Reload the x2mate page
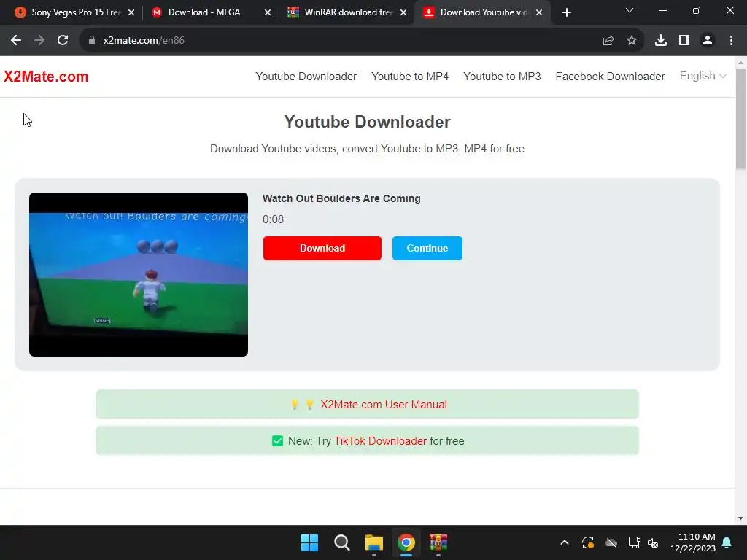The width and height of the screenshot is (747, 560). pyautogui.click(x=63, y=41)
